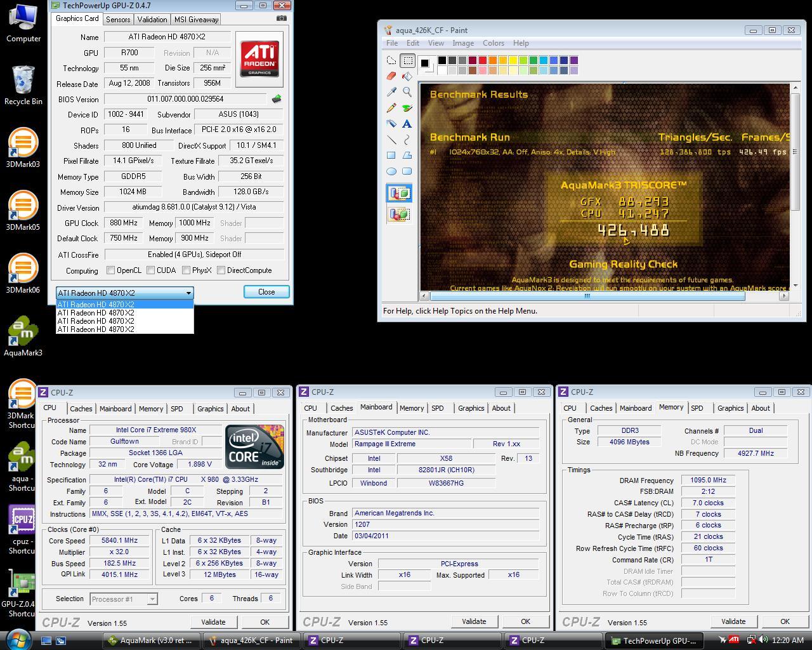The height and width of the screenshot is (650, 812).
Task: Click OK in the Mainboard CPU-Z window
Action: coord(525,621)
